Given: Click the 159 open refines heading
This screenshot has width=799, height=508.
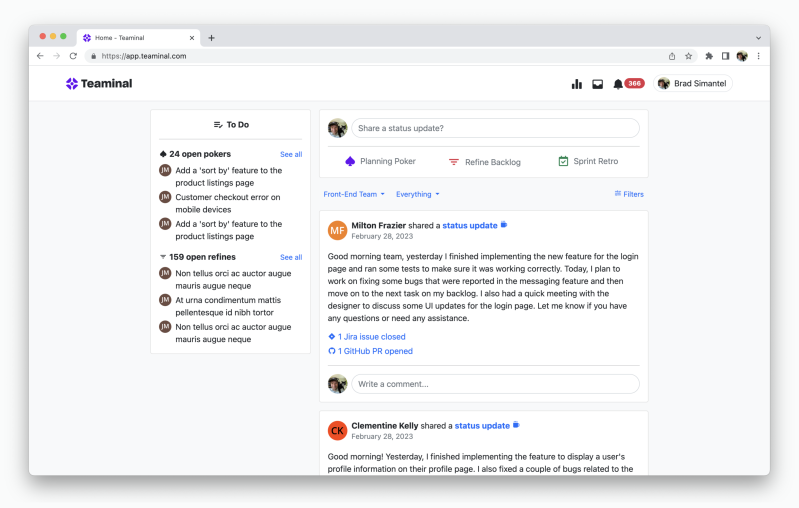Looking at the screenshot, I should (202, 257).
